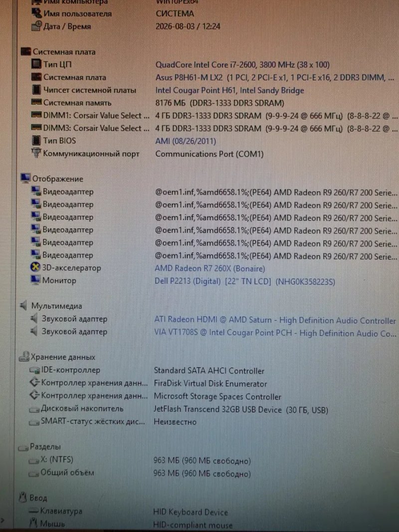Click the DIMM1 memory module icon
The height and width of the screenshot is (532, 399).
(x=36, y=115)
